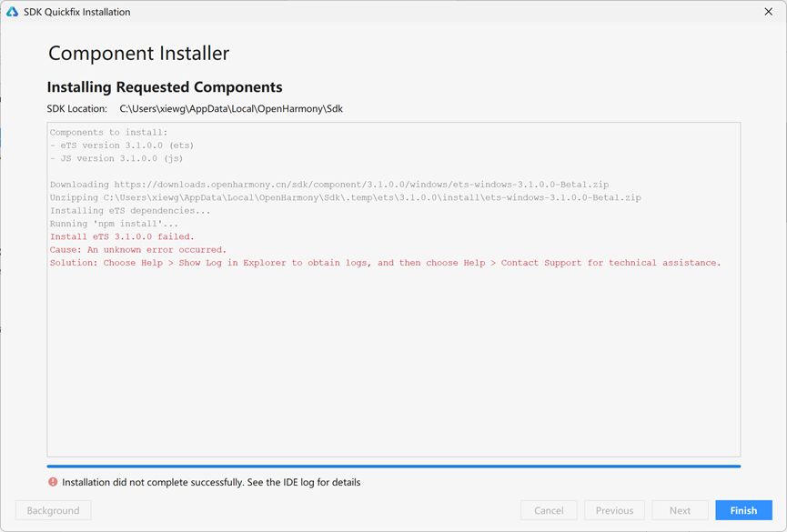This screenshot has width=787, height=532.
Task: Click the blue installation progress bar
Action: click(393, 467)
